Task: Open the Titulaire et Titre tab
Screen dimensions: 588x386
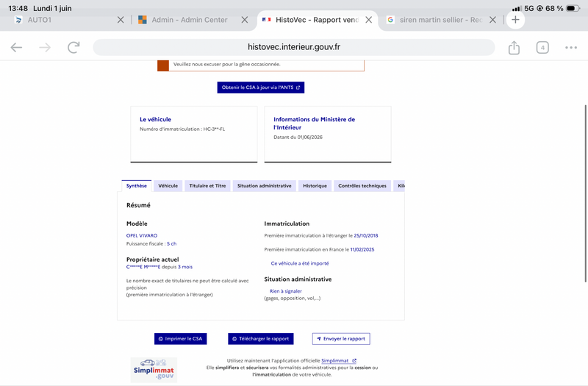Action: pos(207,186)
